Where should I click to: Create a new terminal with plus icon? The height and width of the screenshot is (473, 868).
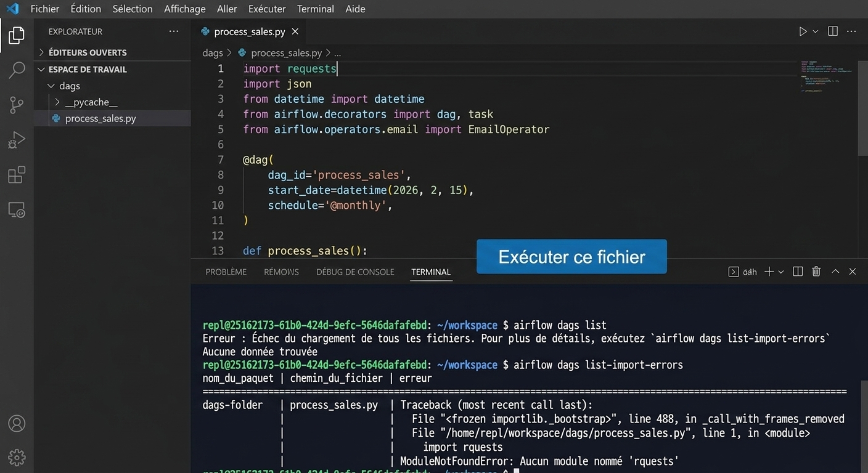coord(769,272)
